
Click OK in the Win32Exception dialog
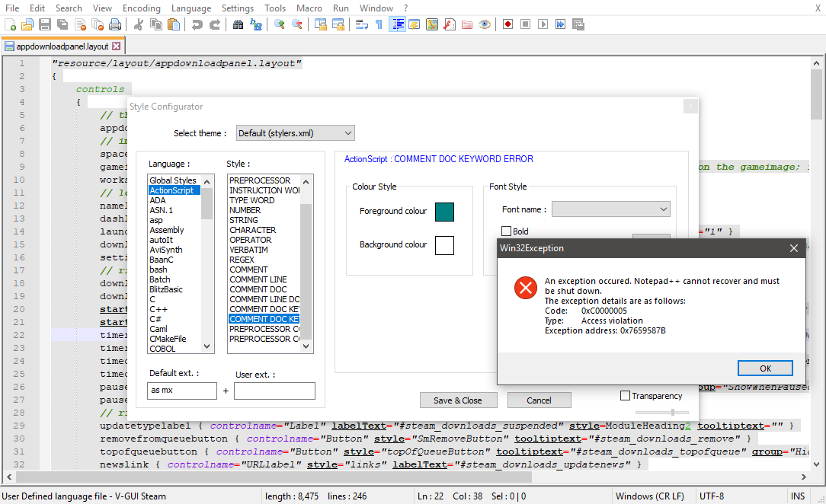point(765,368)
